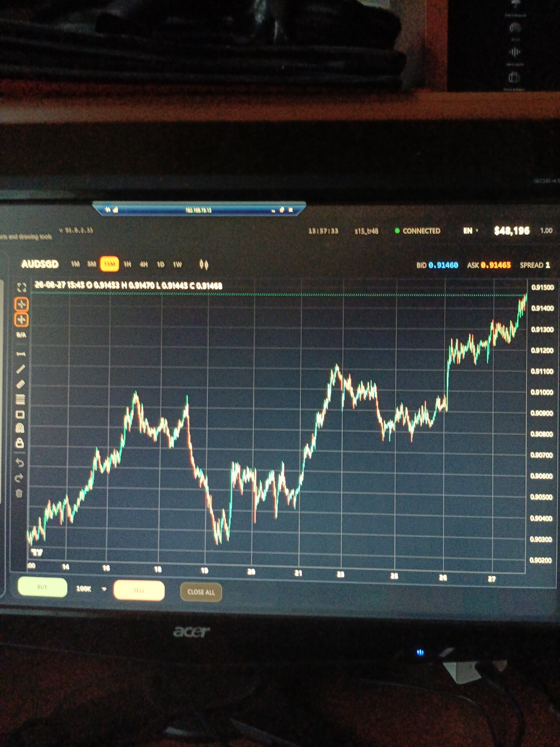Click the AUDSGD symbol name
The width and height of the screenshot is (560, 747).
pos(40,264)
